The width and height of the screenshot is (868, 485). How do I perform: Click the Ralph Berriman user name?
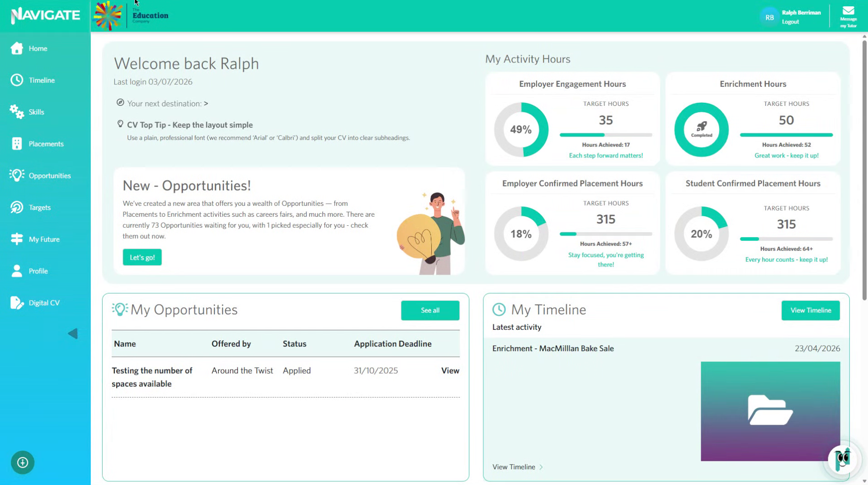[x=801, y=13]
